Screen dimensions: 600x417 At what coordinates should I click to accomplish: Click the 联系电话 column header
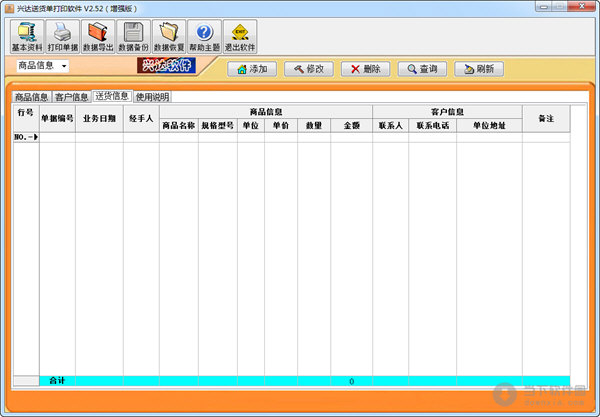(x=432, y=125)
